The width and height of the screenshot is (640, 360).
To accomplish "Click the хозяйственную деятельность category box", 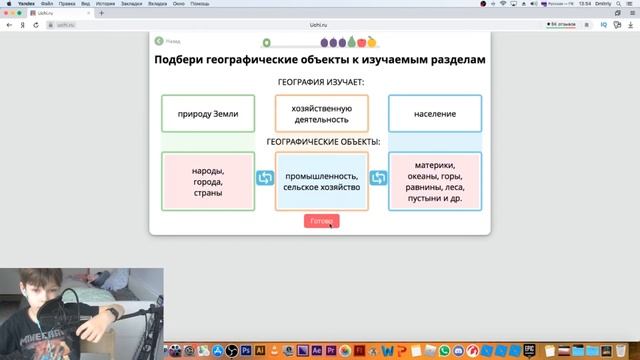I will coord(322,113).
